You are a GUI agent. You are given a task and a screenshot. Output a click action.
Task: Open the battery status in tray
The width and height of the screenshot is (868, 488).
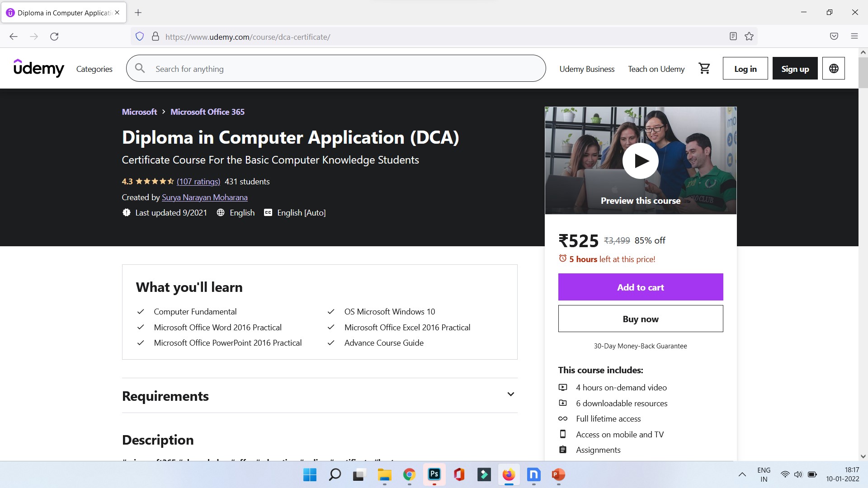[x=812, y=474]
